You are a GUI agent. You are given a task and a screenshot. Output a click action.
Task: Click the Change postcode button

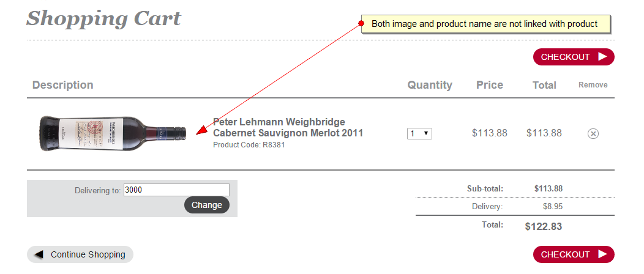point(206,205)
